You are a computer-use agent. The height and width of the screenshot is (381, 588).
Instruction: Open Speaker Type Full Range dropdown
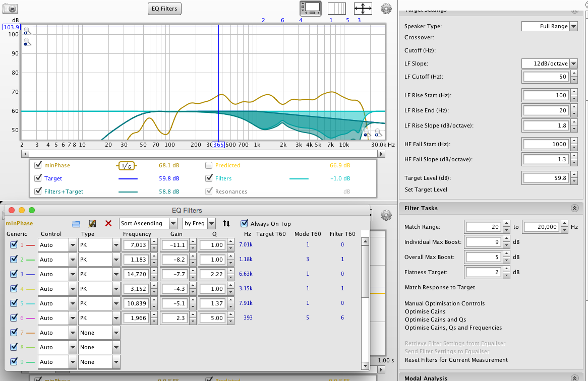click(x=549, y=26)
